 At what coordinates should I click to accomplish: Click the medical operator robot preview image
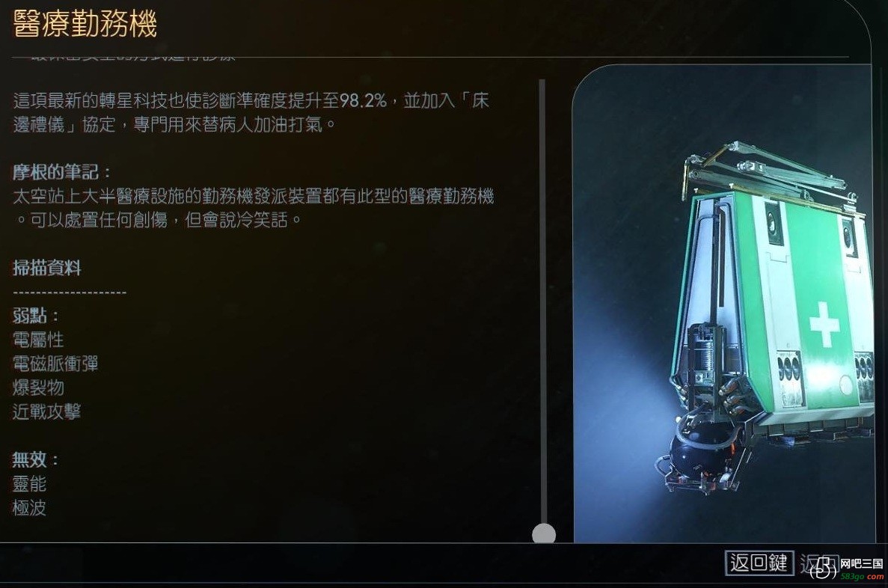[723, 304]
